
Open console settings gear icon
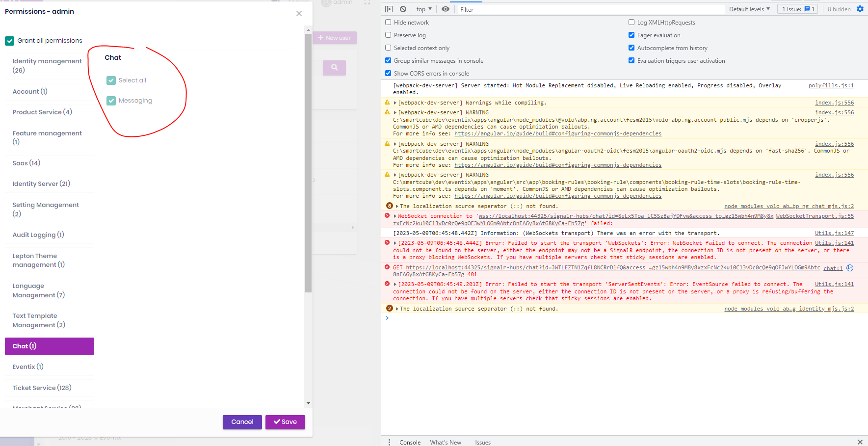[860, 9]
